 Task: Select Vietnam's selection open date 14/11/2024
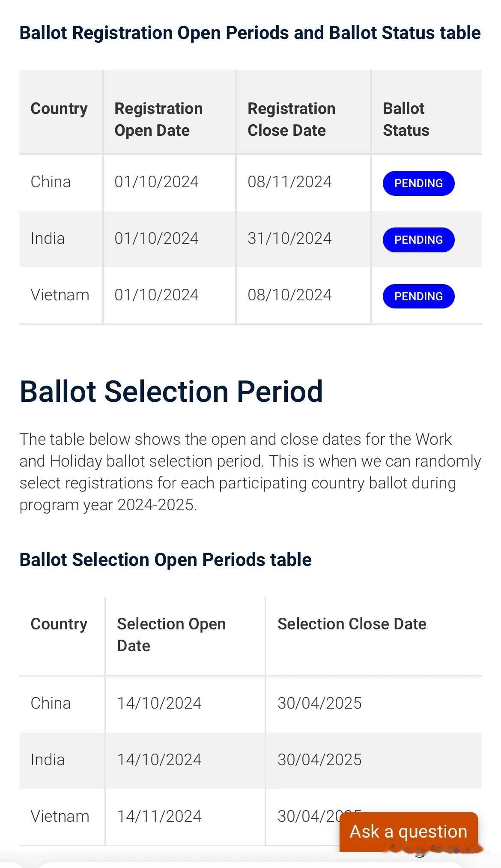[159, 817]
